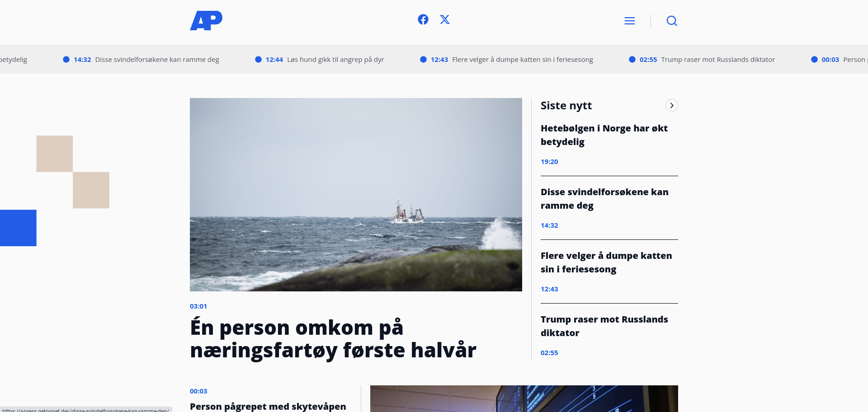Open ticker story about løs hund
Viewport: 868px width, 412px height.
[335, 60]
